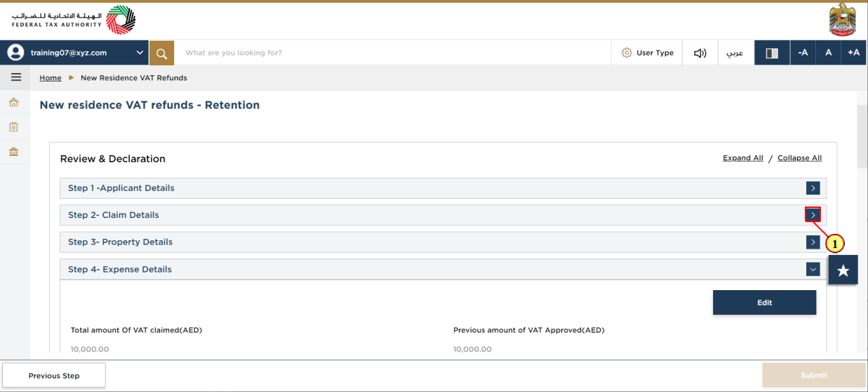
Task: Reset font size with A button
Action: tap(828, 53)
